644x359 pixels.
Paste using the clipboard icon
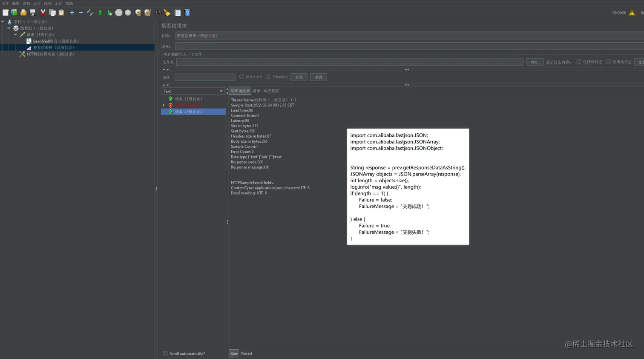click(61, 13)
